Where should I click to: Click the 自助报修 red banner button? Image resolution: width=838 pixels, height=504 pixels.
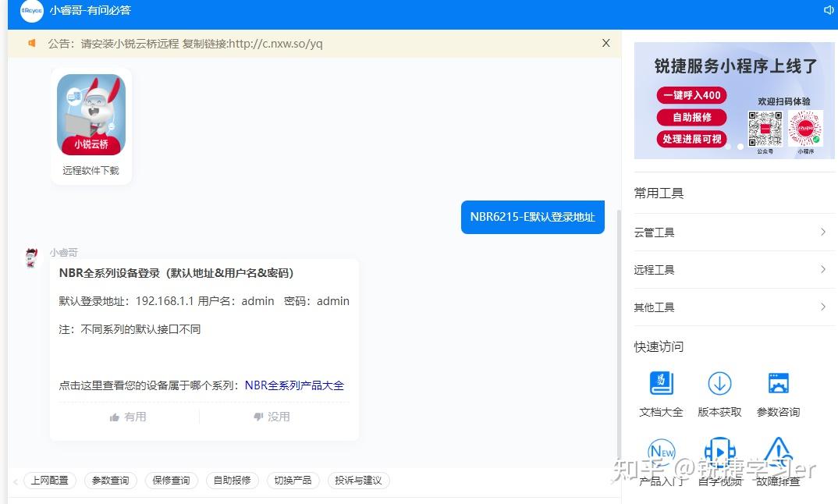pyautogui.click(x=691, y=117)
